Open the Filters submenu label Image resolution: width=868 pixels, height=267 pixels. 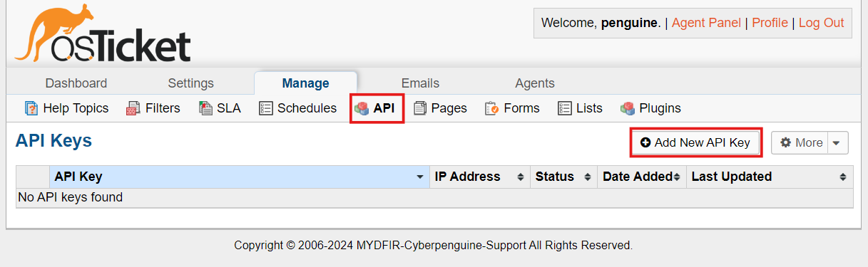(x=163, y=108)
